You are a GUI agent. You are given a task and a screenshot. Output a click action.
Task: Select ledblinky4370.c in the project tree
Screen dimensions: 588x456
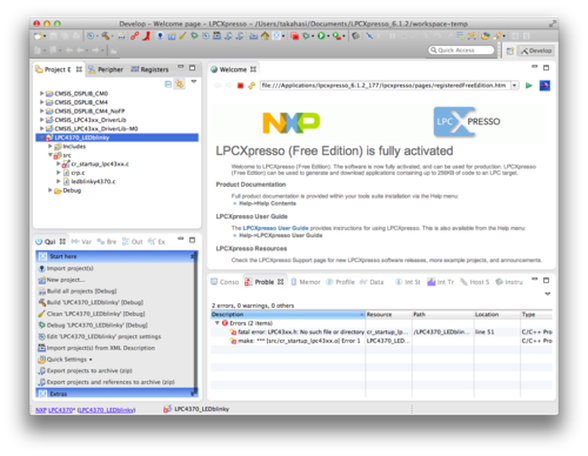click(x=93, y=182)
